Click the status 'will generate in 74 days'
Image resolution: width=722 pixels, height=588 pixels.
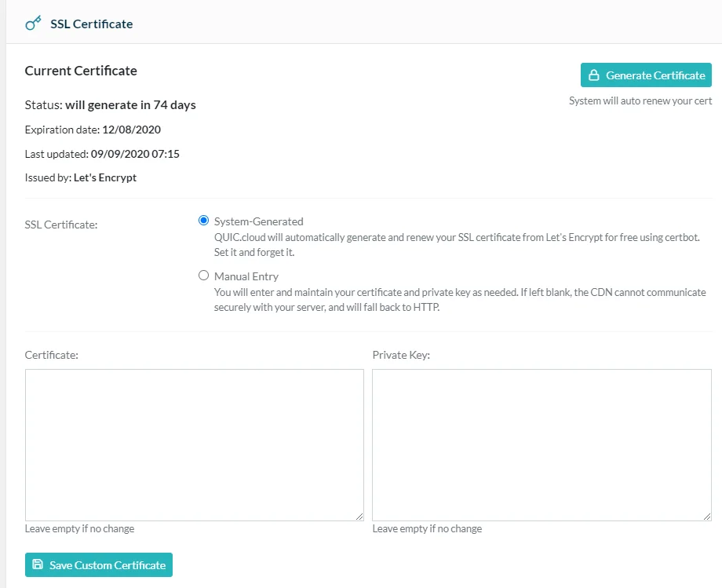[x=130, y=105]
